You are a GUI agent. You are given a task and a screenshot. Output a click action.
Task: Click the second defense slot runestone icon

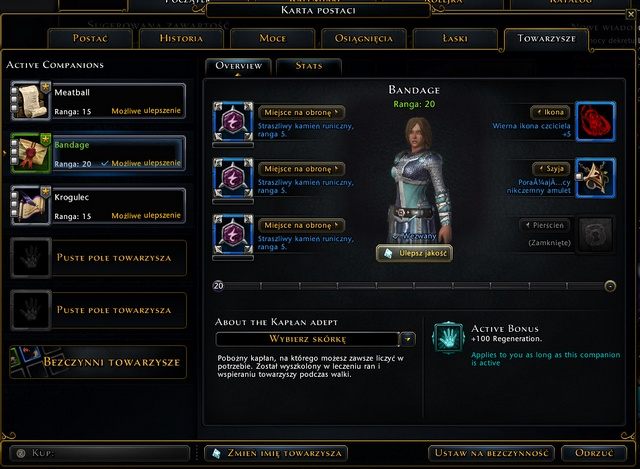coord(233,178)
